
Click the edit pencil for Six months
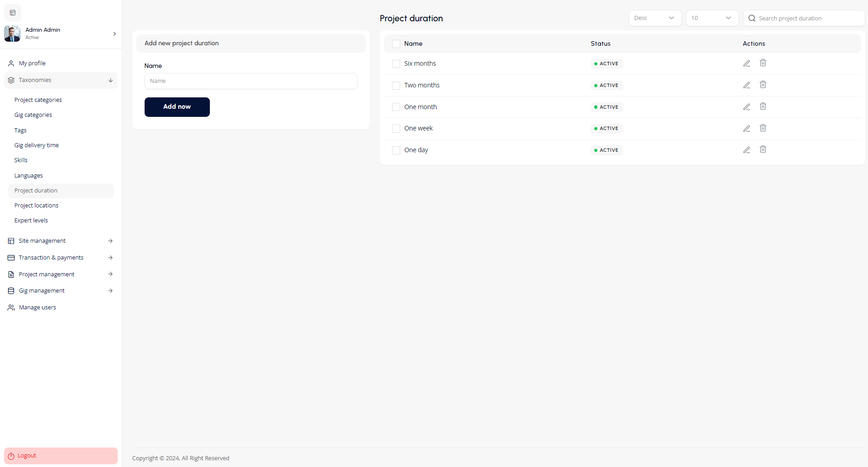click(x=747, y=63)
